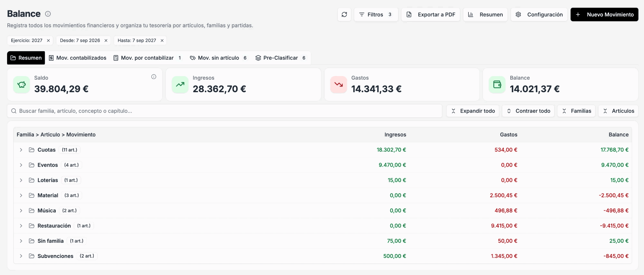Expand the Material family row
The width and height of the screenshot is (644, 275).
click(x=21, y=195)
